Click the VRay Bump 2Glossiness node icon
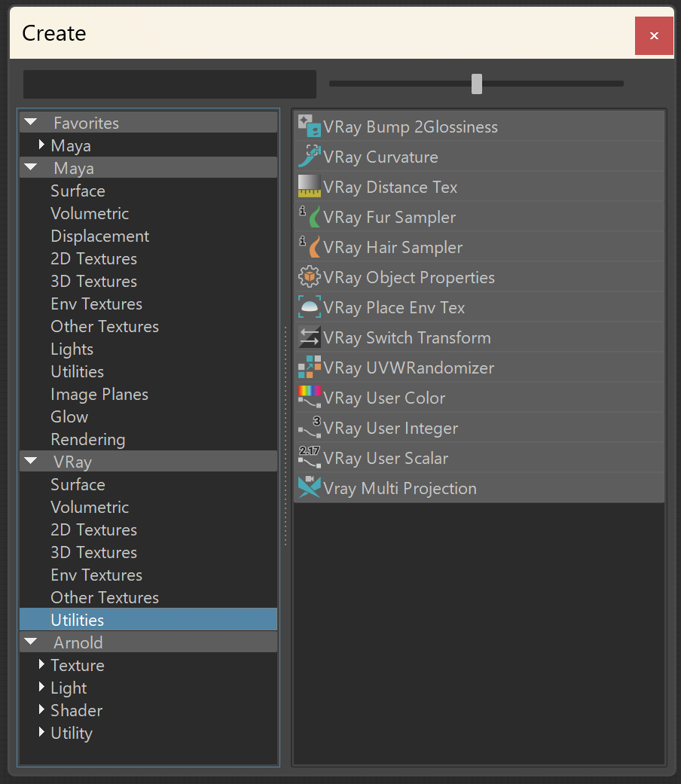Viewport: 681px width, 784px height. click(310, 126)
